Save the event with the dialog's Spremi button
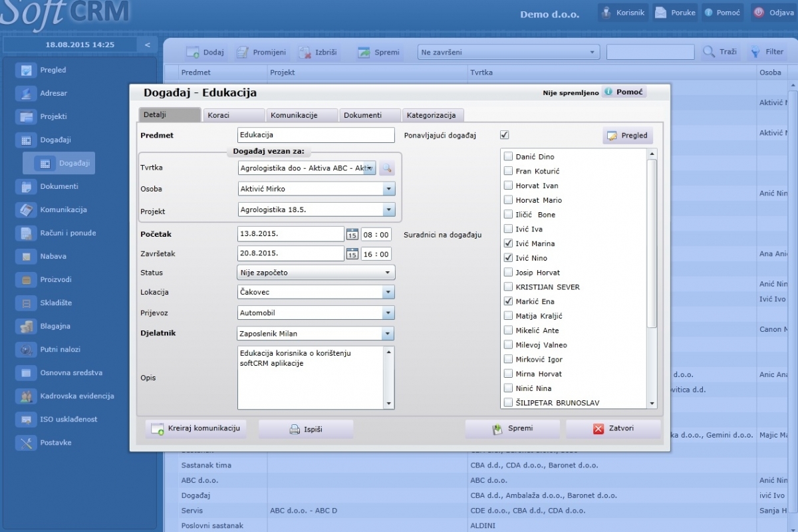The height and width of the screenshot is (532, 798). click(512, 429)
